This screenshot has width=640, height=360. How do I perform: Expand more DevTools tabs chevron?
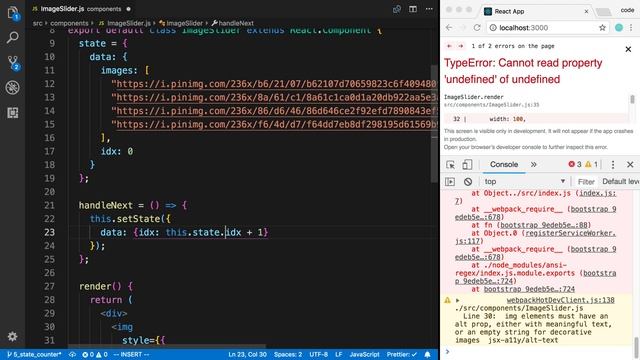coord(533,164)
